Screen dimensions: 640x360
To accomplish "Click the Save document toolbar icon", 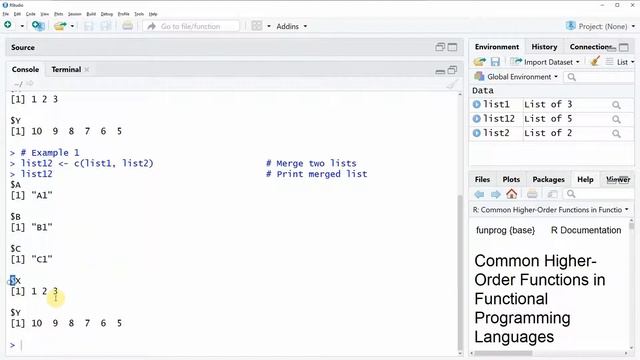I will (x=88, y=26).
